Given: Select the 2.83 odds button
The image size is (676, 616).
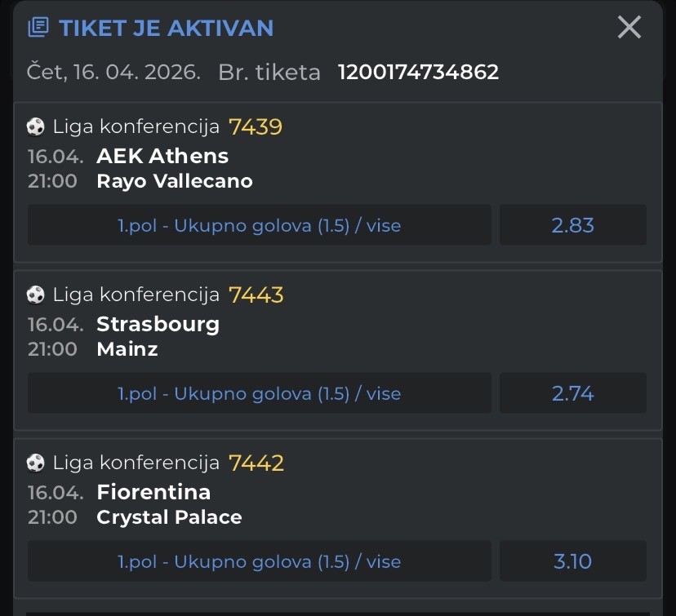Looking at the screenshot, I should pyautogui.click(x=572, y=225).
